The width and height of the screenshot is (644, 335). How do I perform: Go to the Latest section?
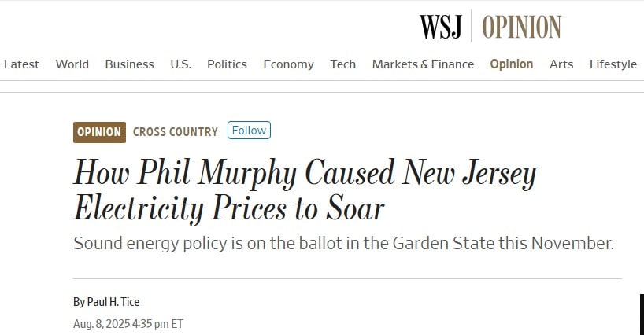21,64
